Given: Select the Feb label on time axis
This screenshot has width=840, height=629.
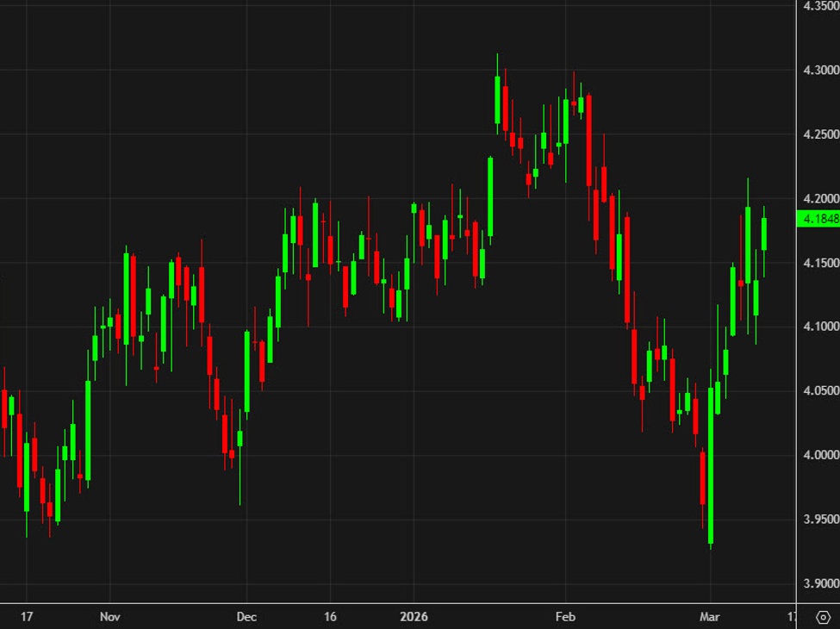Looking at the screenshot, I should (x=565, y=617).
